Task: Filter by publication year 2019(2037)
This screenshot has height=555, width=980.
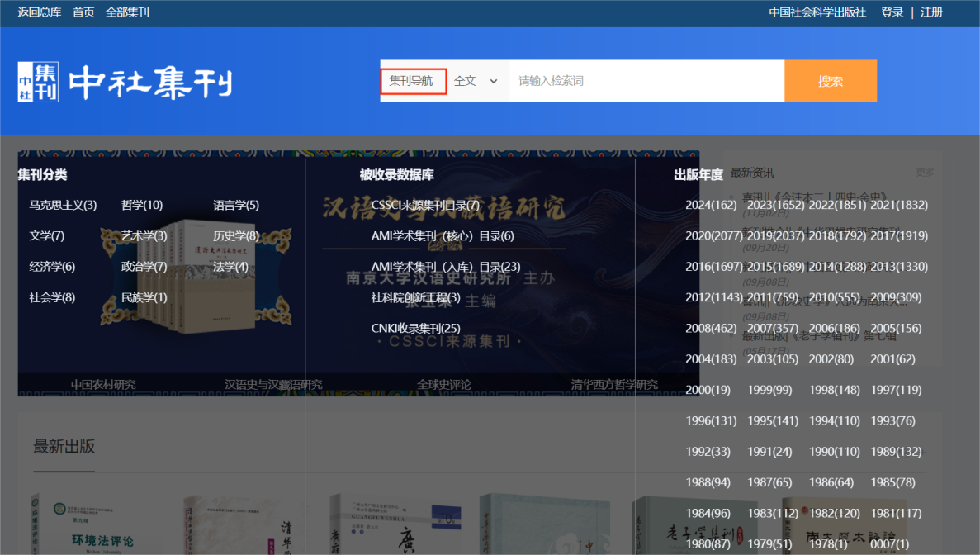Action: coord(774,236)
